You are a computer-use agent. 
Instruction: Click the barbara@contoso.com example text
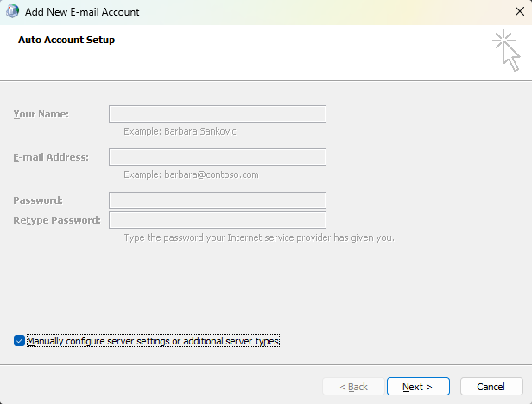(x=191, y=174)
